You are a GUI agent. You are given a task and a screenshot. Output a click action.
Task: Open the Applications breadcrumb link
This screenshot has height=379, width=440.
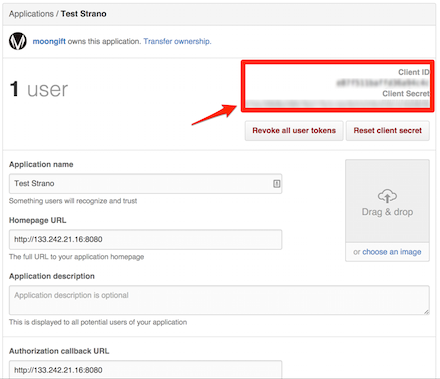(x=31, y=14)
